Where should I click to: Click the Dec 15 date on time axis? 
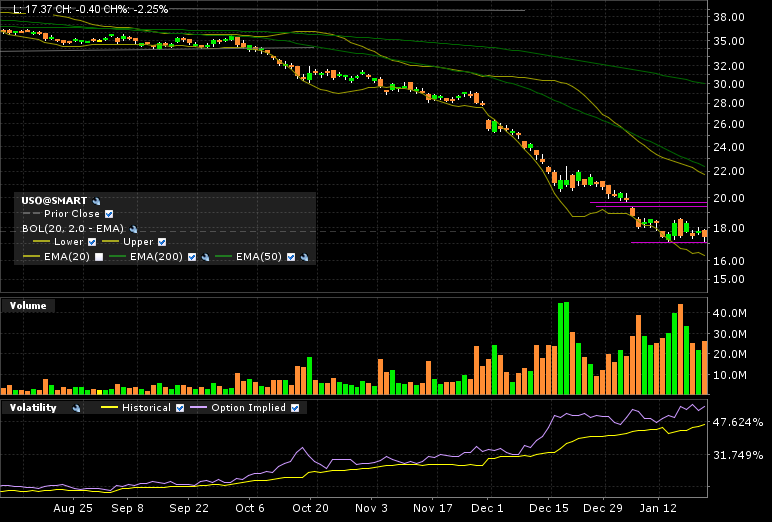coord(546,508)
